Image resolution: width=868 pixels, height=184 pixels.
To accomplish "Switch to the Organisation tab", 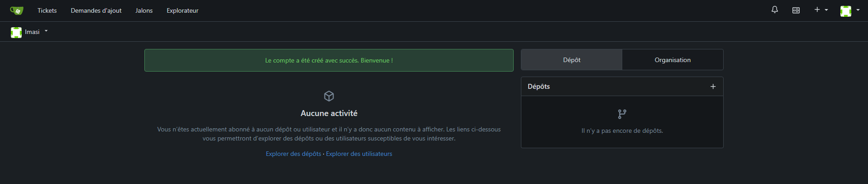I will point(672,60).
